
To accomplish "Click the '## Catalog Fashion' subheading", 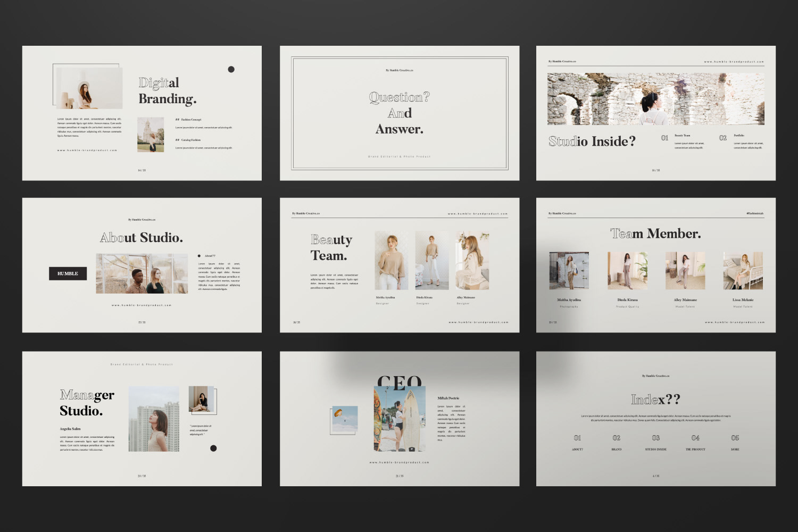I will tap(188, 140).
